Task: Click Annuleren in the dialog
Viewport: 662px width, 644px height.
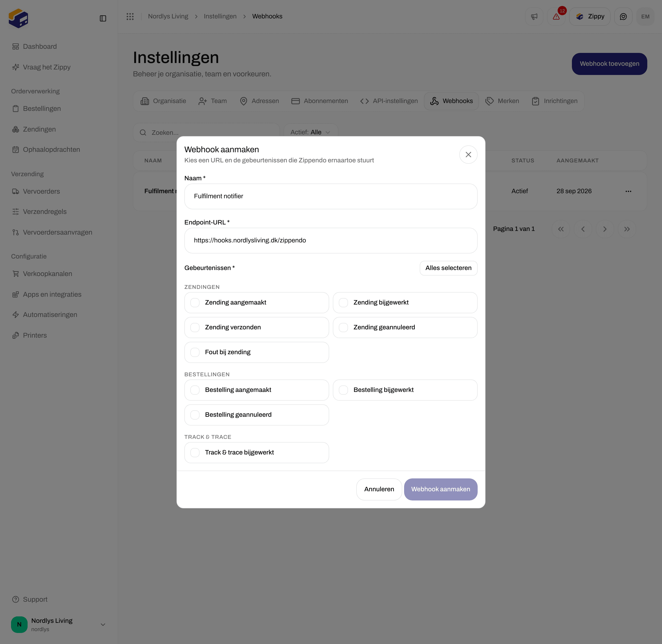Action: coord(379,489)
